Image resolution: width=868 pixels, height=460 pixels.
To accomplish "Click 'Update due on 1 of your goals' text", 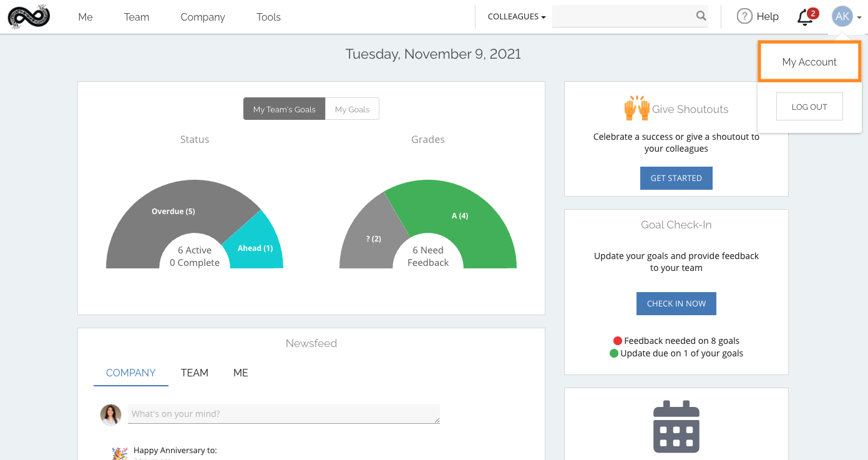I will 681,353.
